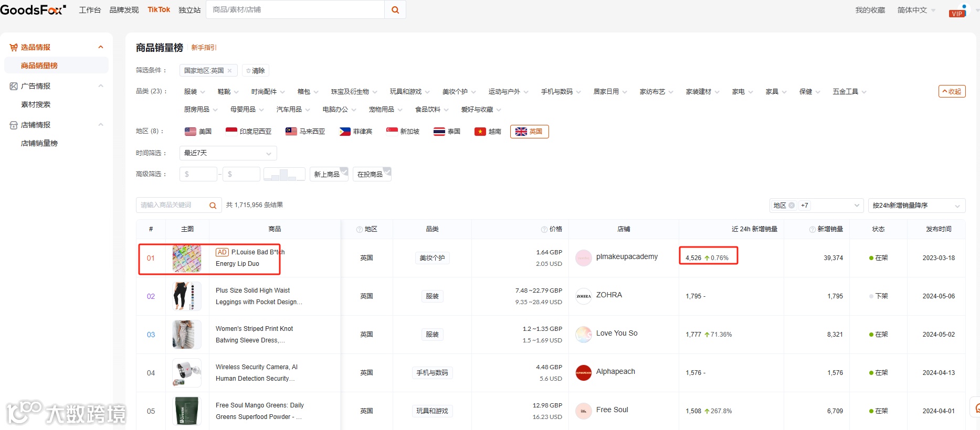Screen dimensions: 980x430
Task: View the P.Louise lip duo product thumbnail
Action: pos(187,258)
